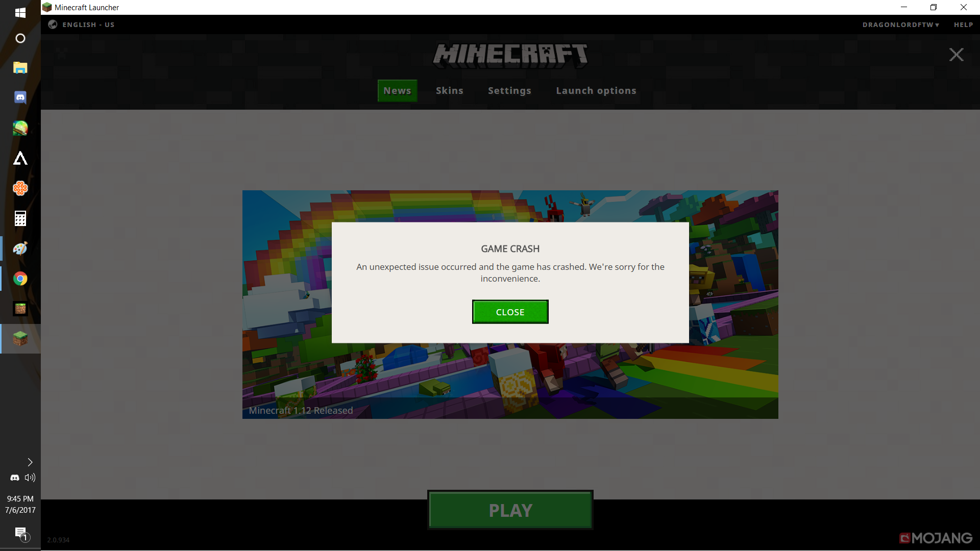Click the launcher version number 2.0.934

(58, 540)
